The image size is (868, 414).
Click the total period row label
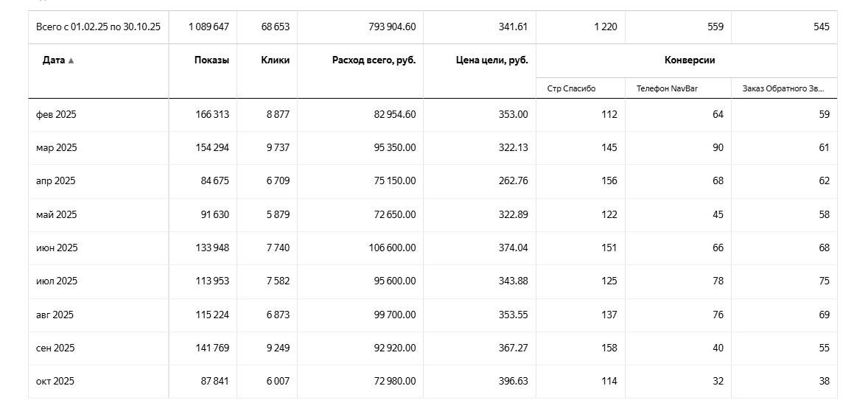(x=98, y=27)
